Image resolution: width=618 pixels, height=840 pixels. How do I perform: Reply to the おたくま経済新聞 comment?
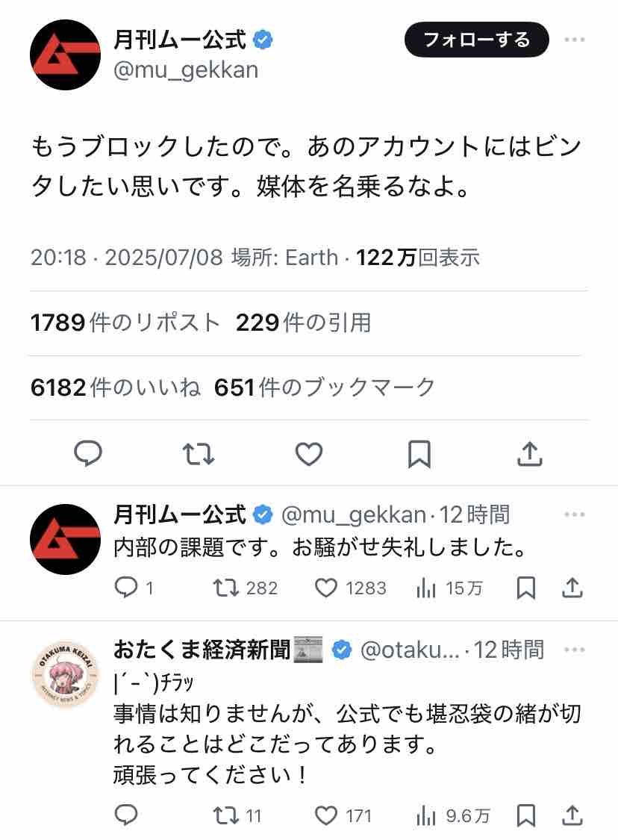coord(126,815)
